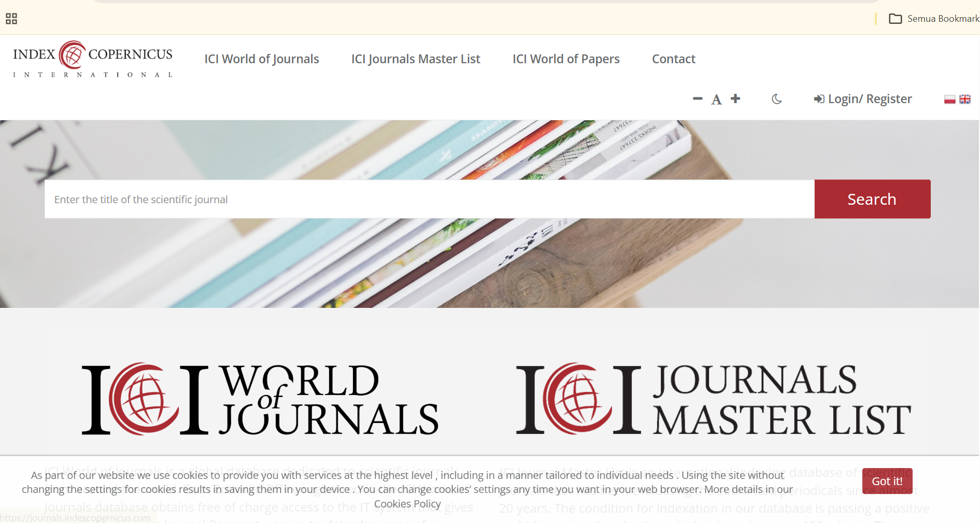Toggle dark mode with the moon icon
The width and height of the screenshot is (980, 523).
tap(776, 99)
